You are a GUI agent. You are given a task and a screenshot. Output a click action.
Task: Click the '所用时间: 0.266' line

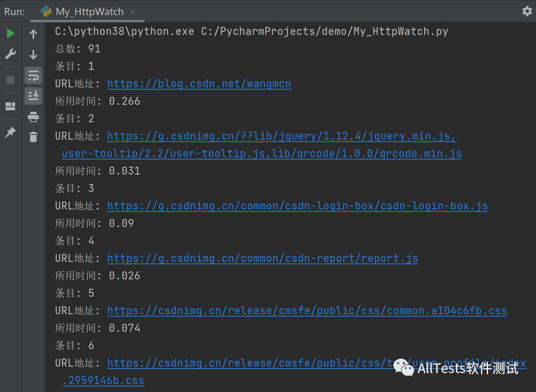[97, 101]
